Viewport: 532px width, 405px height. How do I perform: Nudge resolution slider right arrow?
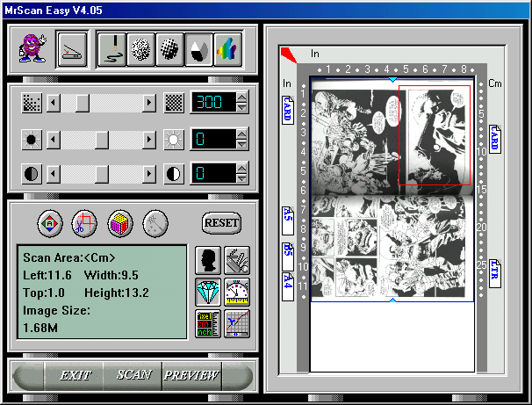click(x=149, y=103)
